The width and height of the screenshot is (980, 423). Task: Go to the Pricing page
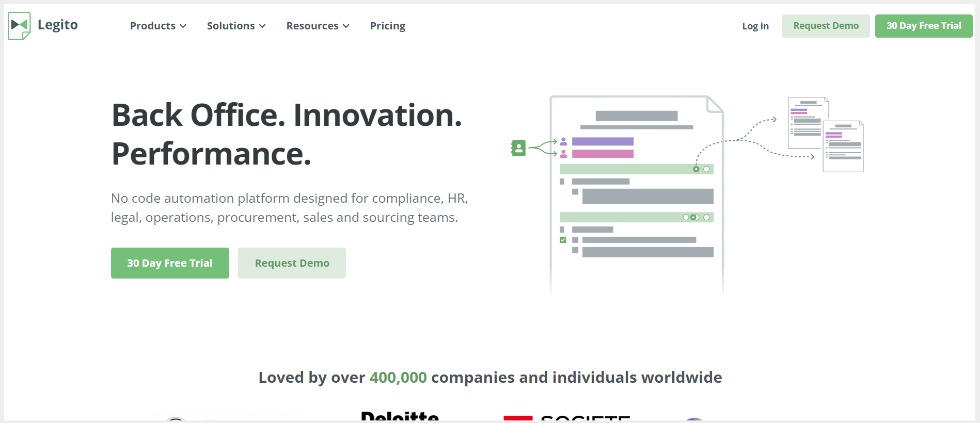[x=387, y=26]
